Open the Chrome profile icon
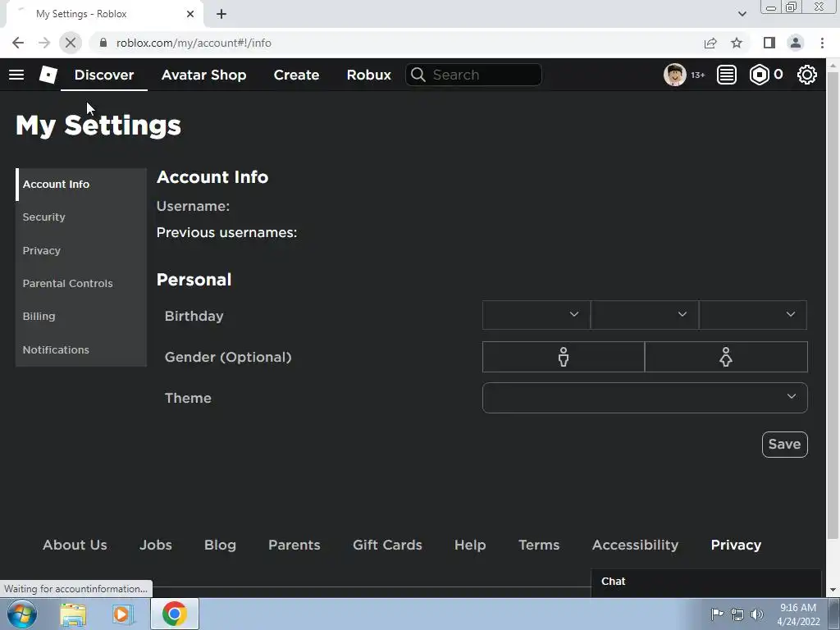The image size is (840, 630). [x=796, y=43]
